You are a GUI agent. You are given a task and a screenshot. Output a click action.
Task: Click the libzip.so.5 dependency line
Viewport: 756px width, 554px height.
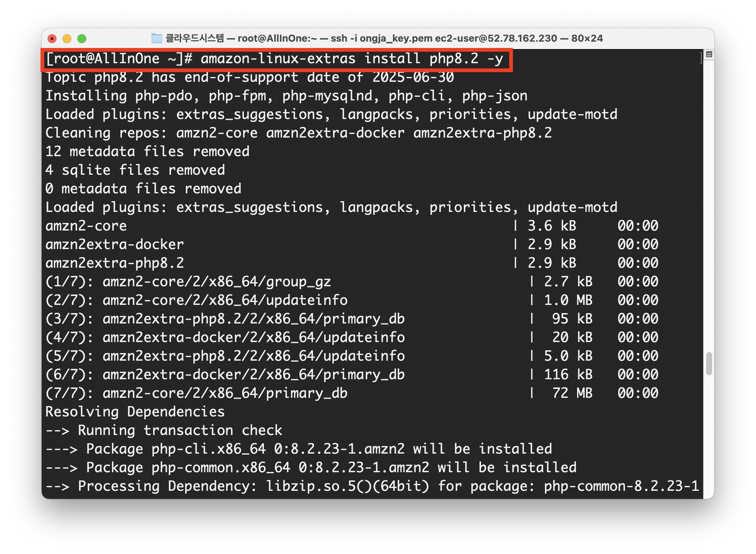pos(372,486)
